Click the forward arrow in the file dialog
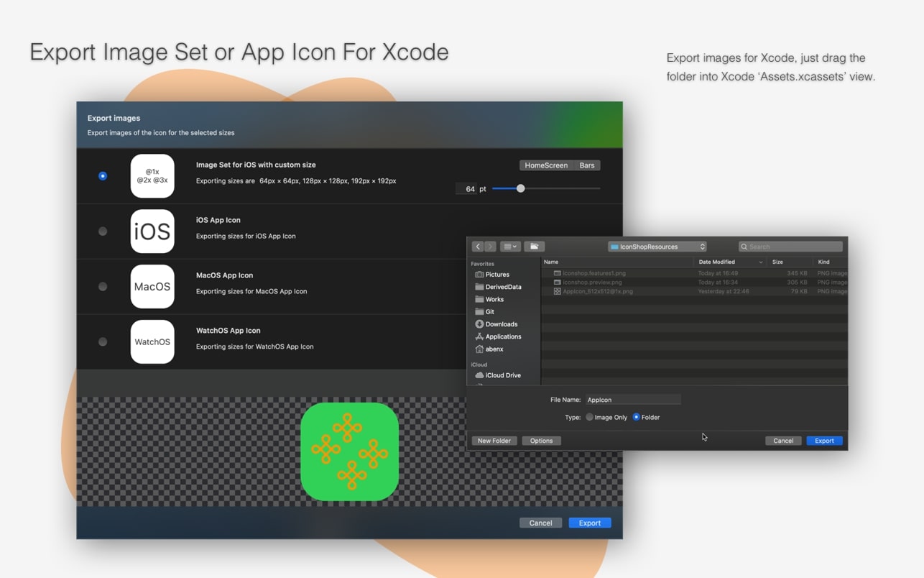 coord(490,247)
